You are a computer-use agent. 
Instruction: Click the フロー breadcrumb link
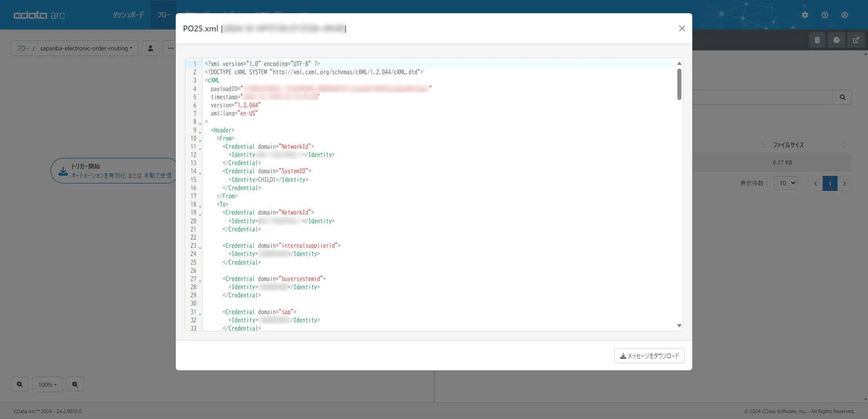point(23,48)
